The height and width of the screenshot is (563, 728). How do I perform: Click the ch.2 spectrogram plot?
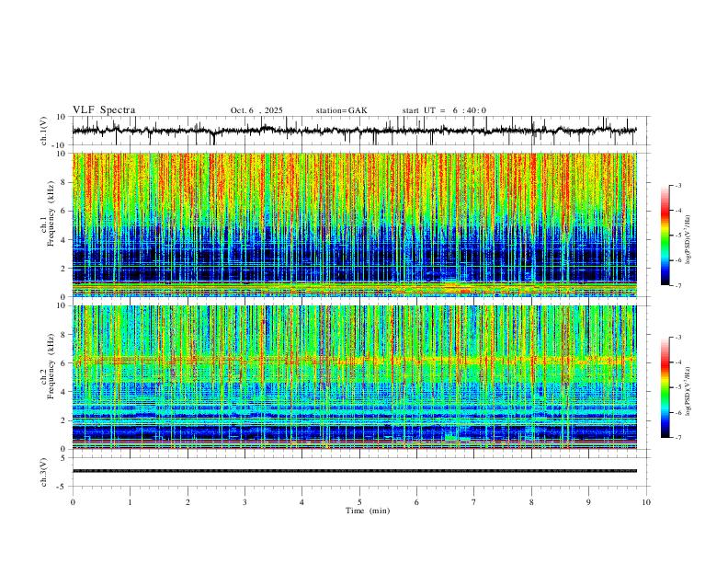[355, 377]
